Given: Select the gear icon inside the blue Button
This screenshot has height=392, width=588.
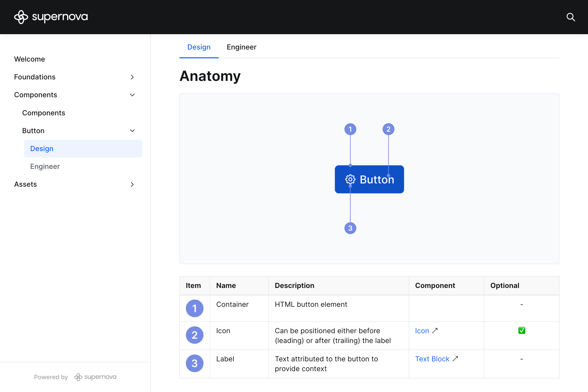Looking at the screenshot, I should coord(350,179).
